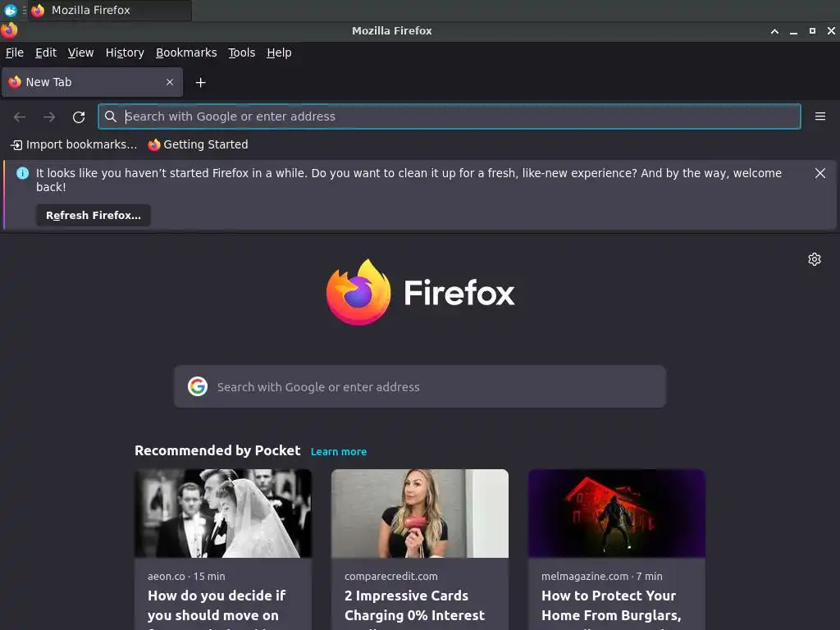Open the Tools menu

(242, 52)
